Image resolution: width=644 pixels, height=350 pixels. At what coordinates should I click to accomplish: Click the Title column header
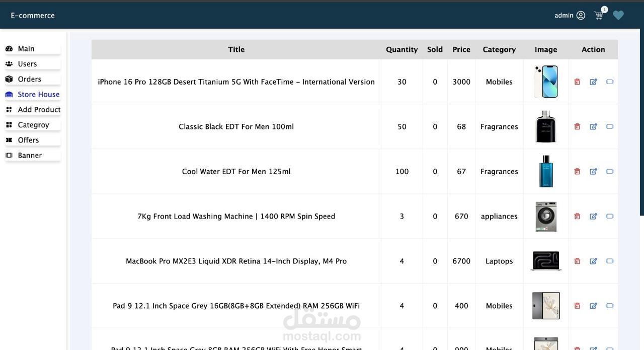(x=236, y=49)
